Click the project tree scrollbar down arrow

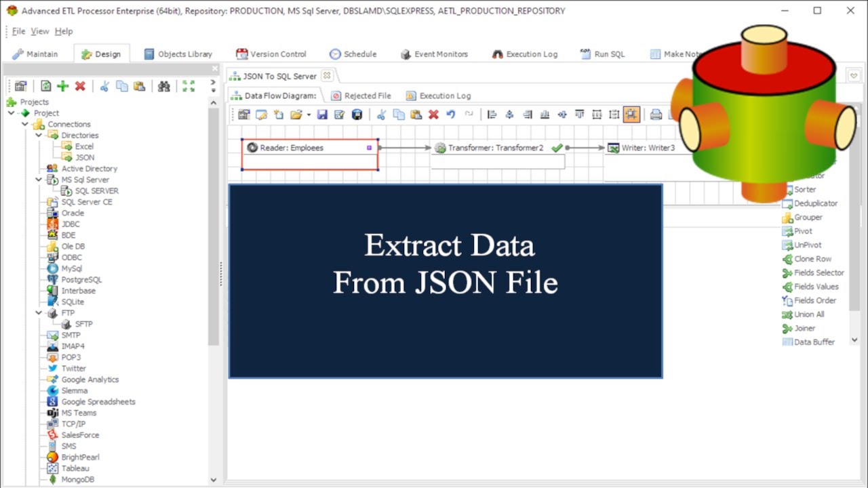pyautogui.click(x=213, y=480)
